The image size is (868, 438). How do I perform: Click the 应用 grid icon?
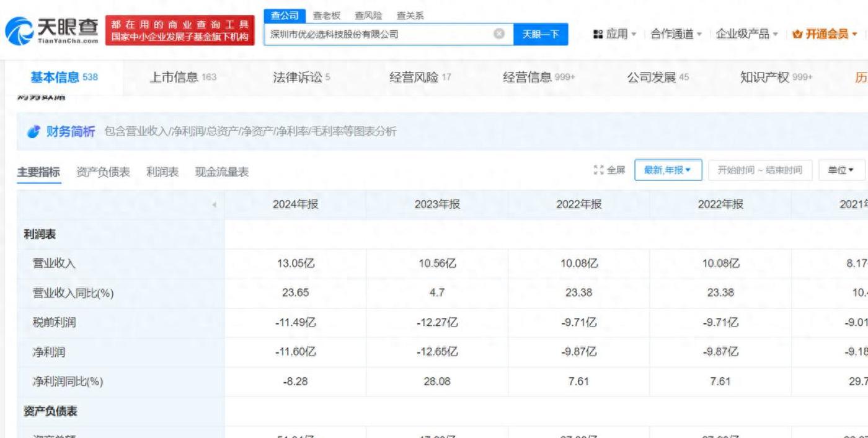(x=598, y=34)
